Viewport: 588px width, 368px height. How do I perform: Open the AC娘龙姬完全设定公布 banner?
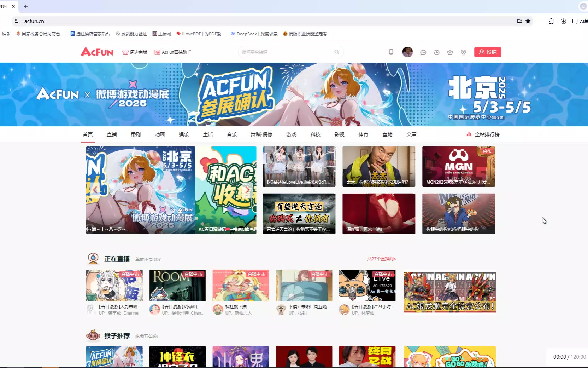coord(450,292)
